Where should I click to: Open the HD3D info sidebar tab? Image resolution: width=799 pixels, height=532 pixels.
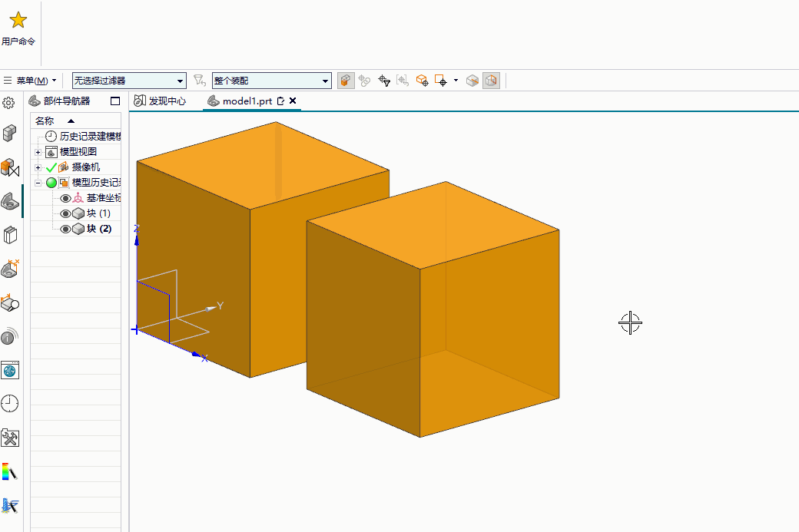tap(10, 336)
